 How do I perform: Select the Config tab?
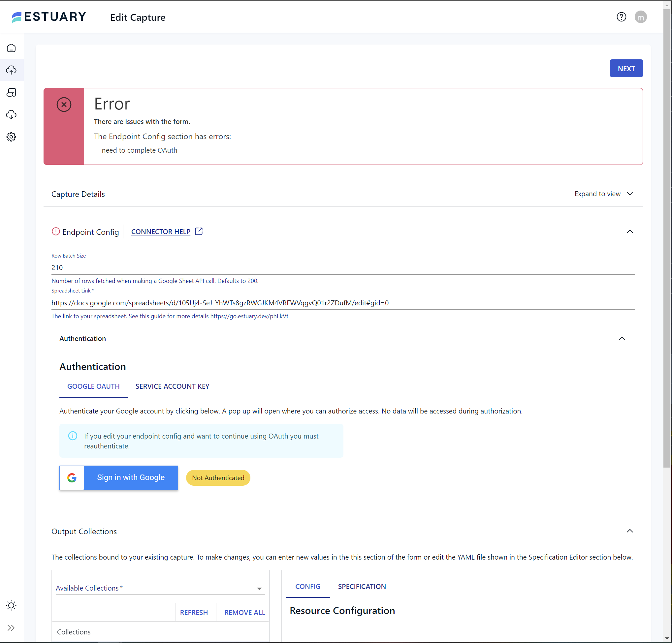(x=308, y=587)
